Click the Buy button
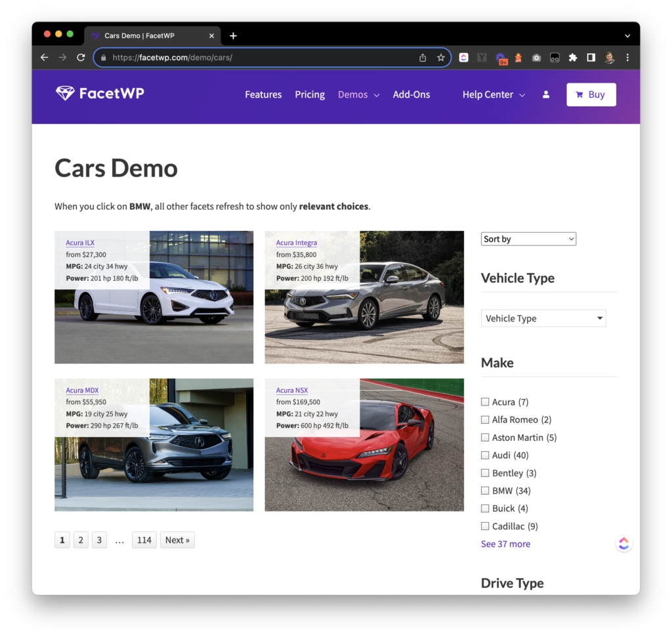 pyautogui.click(x=591, y=94)
